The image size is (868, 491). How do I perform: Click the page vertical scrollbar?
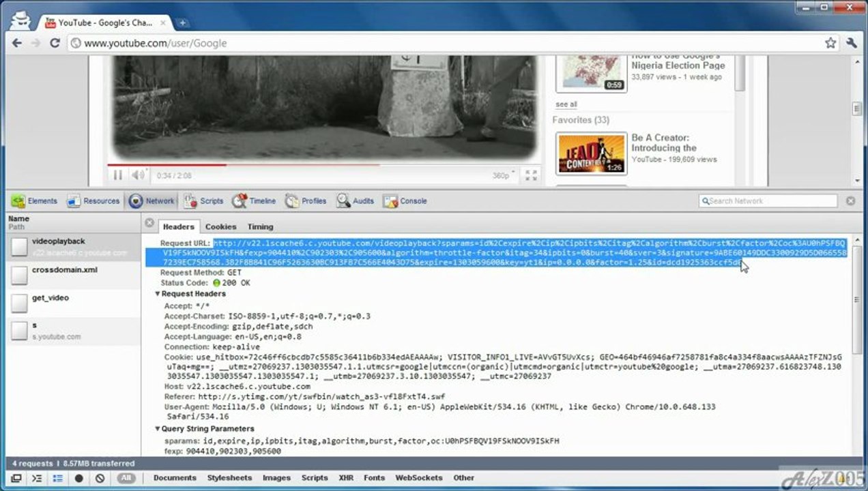[x=858, y=109]
